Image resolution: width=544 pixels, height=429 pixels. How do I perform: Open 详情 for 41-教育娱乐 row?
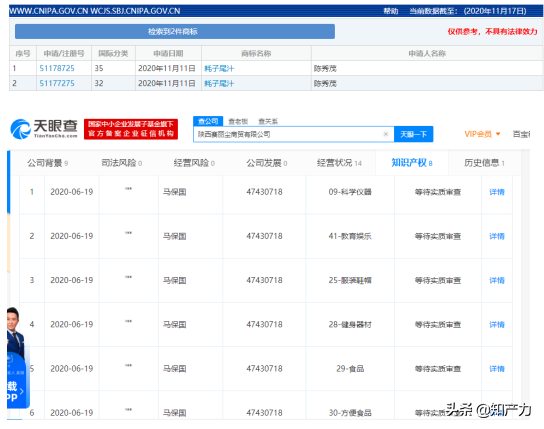click(496, 236)
